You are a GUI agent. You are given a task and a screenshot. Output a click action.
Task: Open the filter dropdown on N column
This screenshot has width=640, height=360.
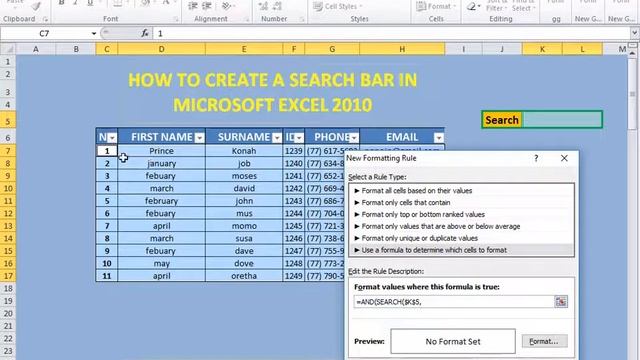coord(112,138)
